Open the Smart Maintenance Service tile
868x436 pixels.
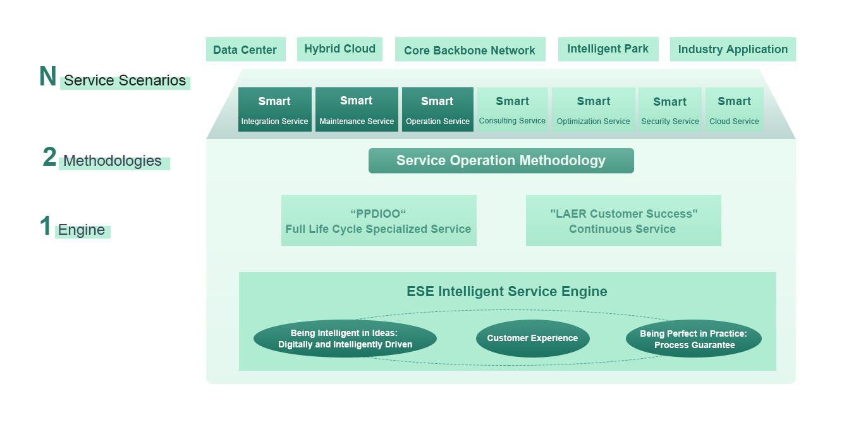(x=357, y=109)
